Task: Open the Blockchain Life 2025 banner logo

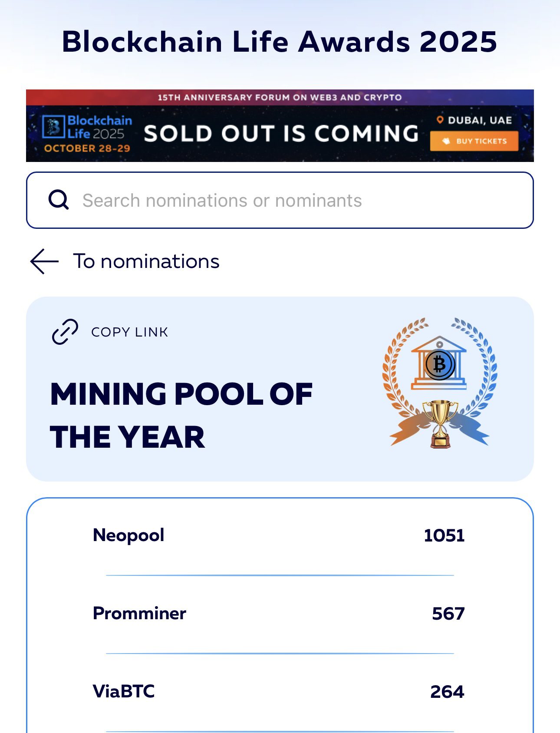Action: 87,133
